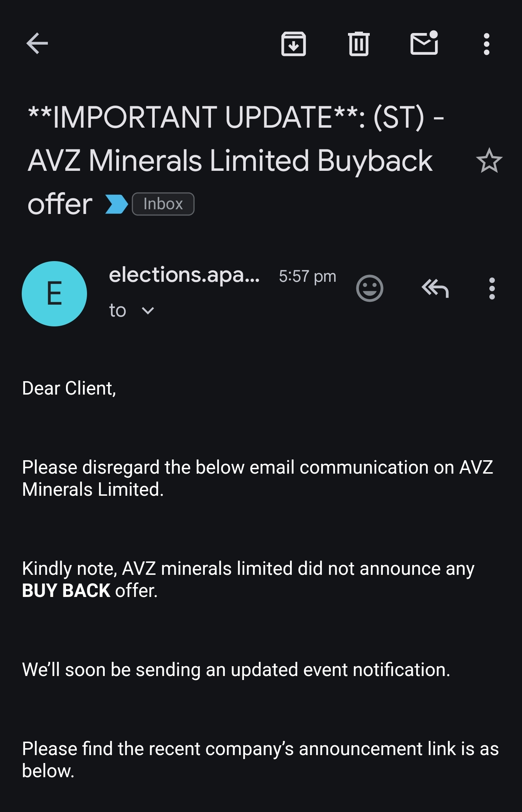Tap the 5:57 pm timestamp
The width and height of the screenshot is (522, 812).
[307, 276]
